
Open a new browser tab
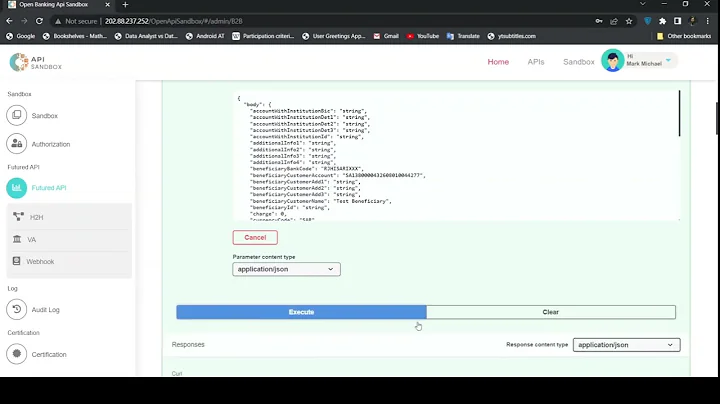coord(125,5)
